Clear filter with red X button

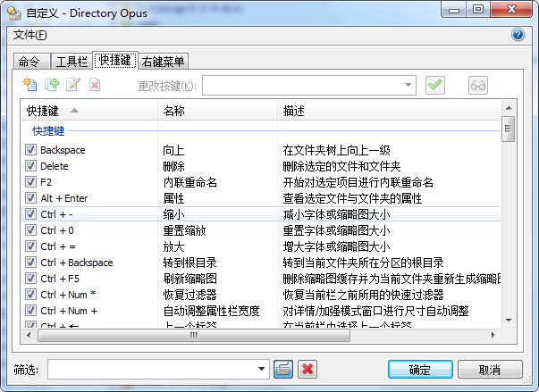coord(307,370)
